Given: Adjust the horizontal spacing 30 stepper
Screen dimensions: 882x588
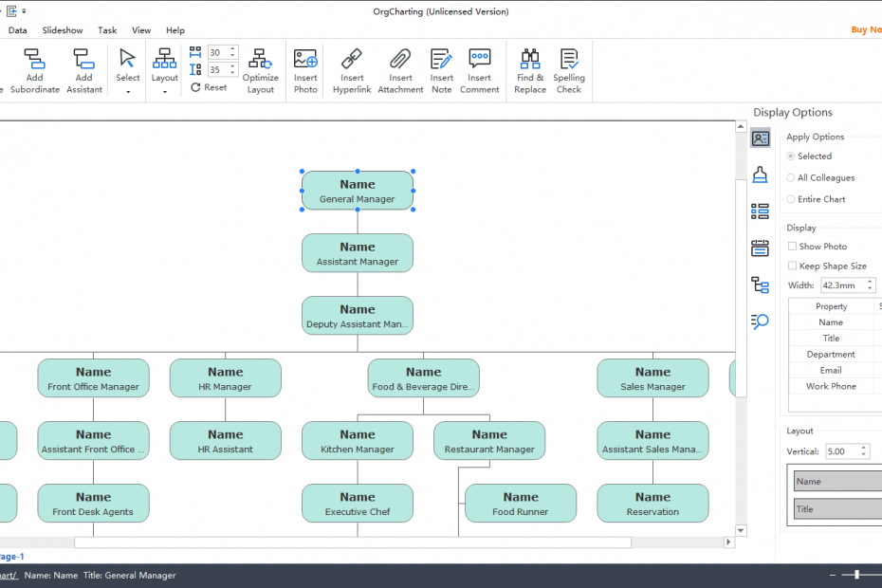Looking at the screenshot, I should [x=232, y=52].
